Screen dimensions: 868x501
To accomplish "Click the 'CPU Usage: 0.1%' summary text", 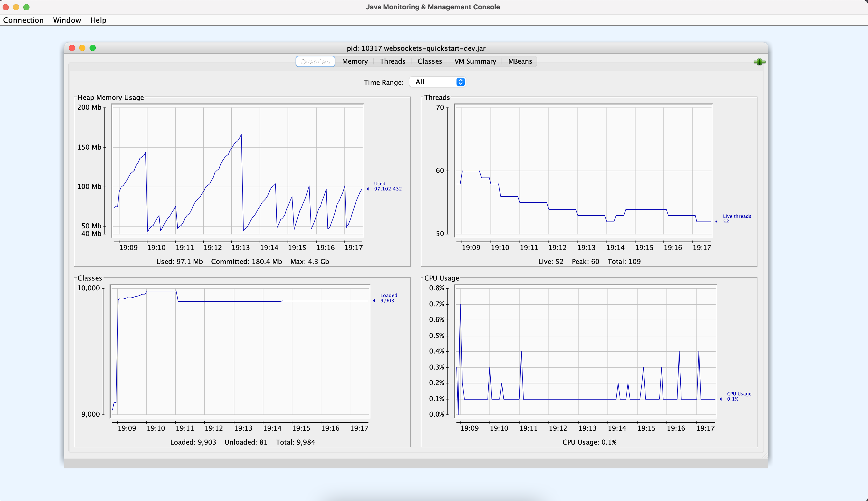I will tap(589, 442).
